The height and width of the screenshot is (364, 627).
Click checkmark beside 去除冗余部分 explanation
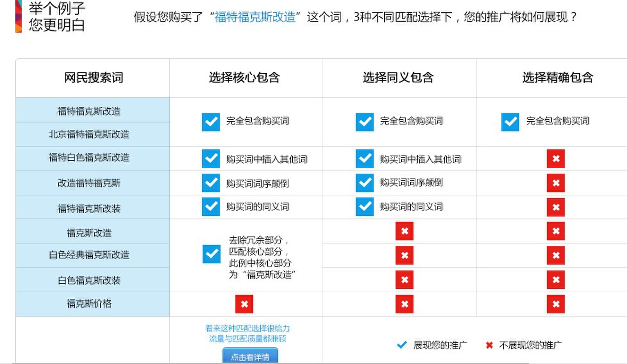[x=212, y=254]
